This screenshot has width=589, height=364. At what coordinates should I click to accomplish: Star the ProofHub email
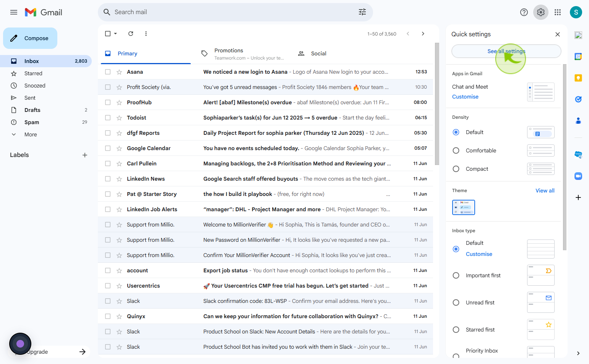pyautogui.click(x=119, y=102)
